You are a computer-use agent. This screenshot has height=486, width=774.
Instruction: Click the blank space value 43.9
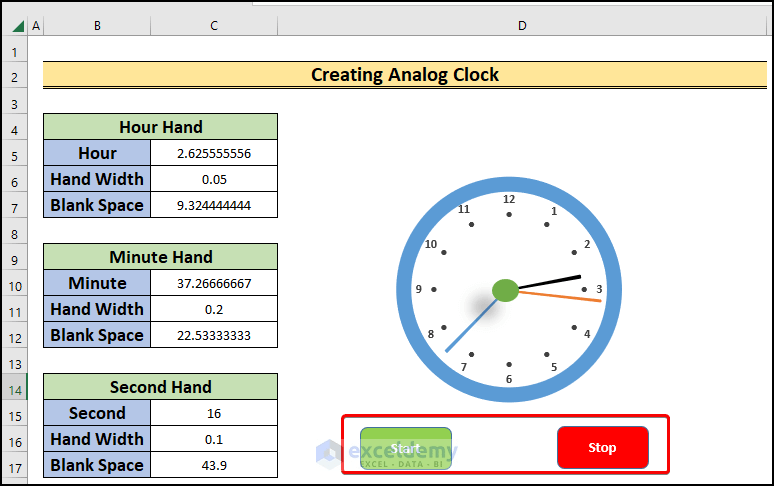pos(214,465)
